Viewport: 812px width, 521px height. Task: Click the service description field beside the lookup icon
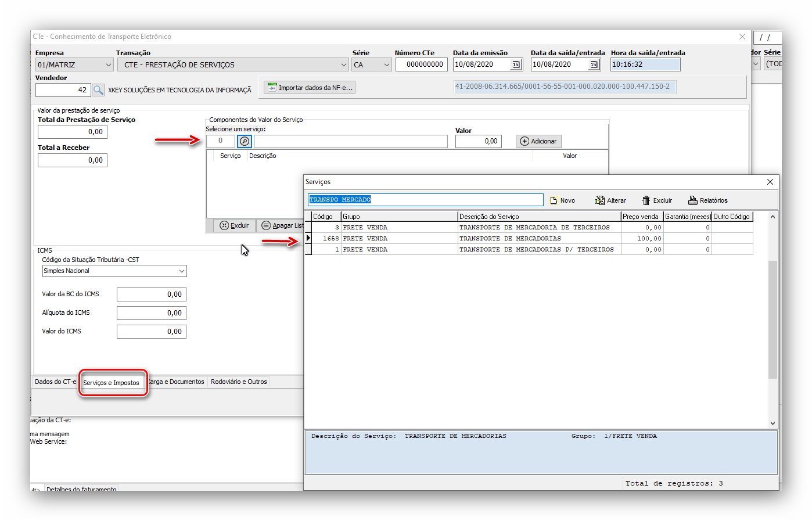tap(351, 141)
